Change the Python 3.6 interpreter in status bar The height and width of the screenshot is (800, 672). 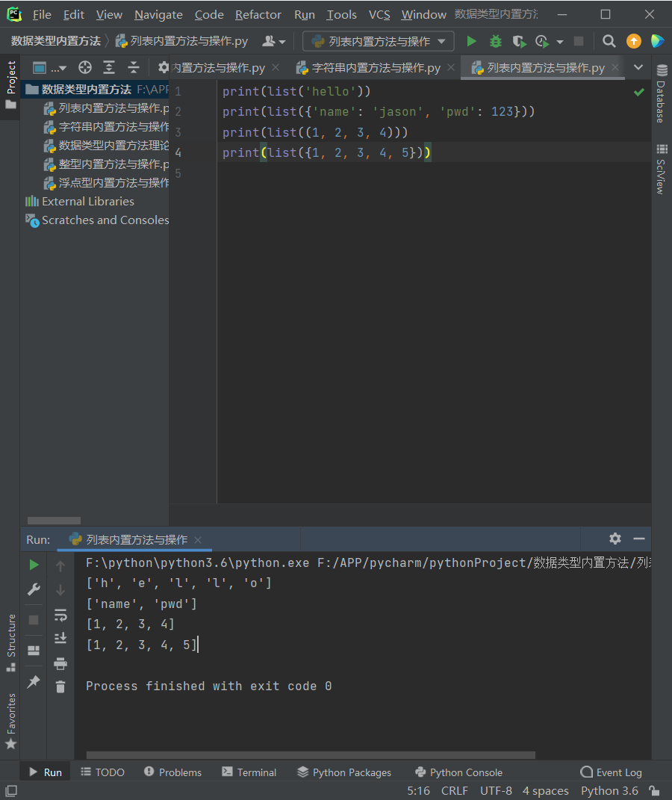click(609, 790)
